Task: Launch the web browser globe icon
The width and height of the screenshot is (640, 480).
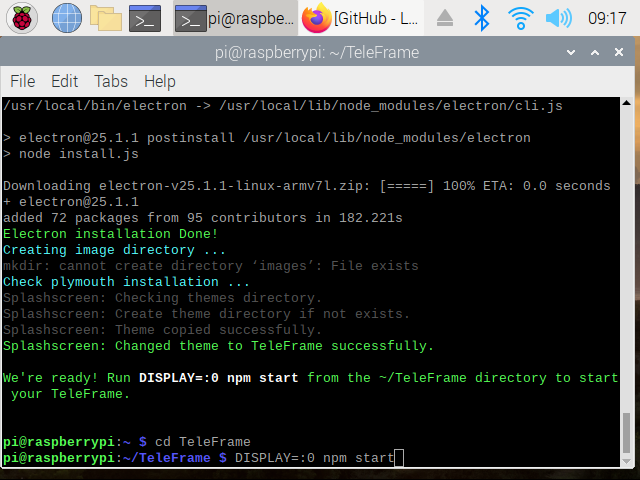Action: (67, 18)
